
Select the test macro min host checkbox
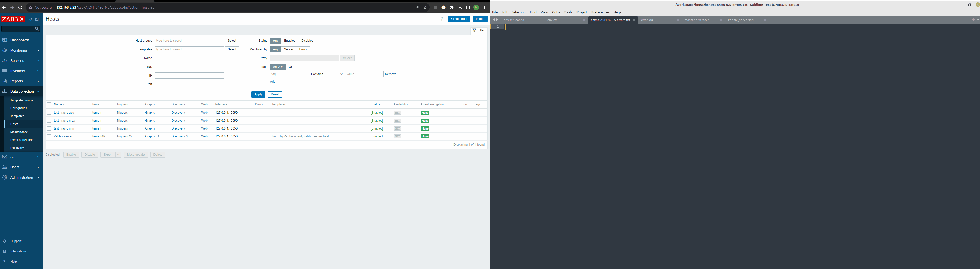[49, 129]
